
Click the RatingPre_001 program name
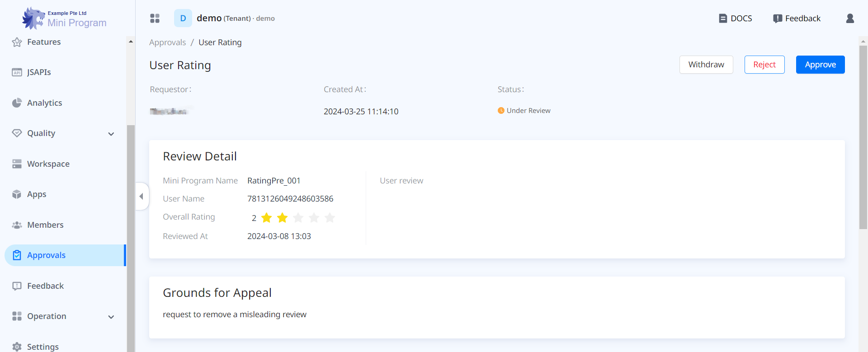click(x=274, y=181)
